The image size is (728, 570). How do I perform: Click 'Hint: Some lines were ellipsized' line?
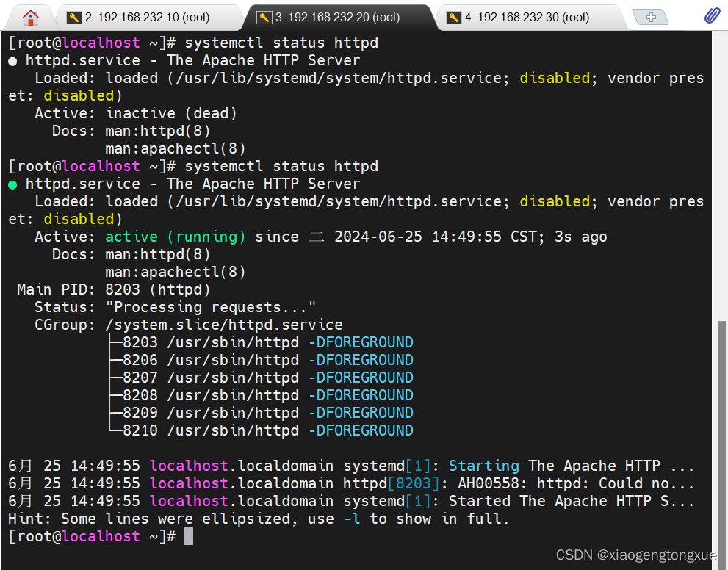(259, 519)
